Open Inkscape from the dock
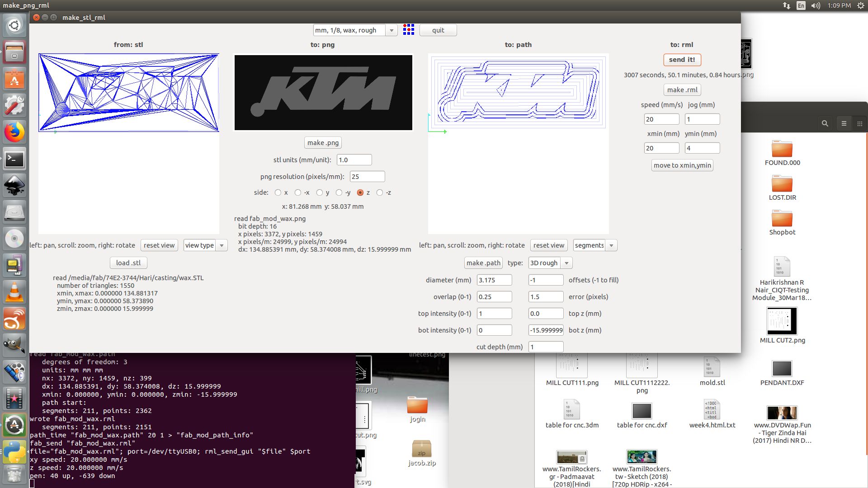 pyautogui.click(x=14, y=186)
